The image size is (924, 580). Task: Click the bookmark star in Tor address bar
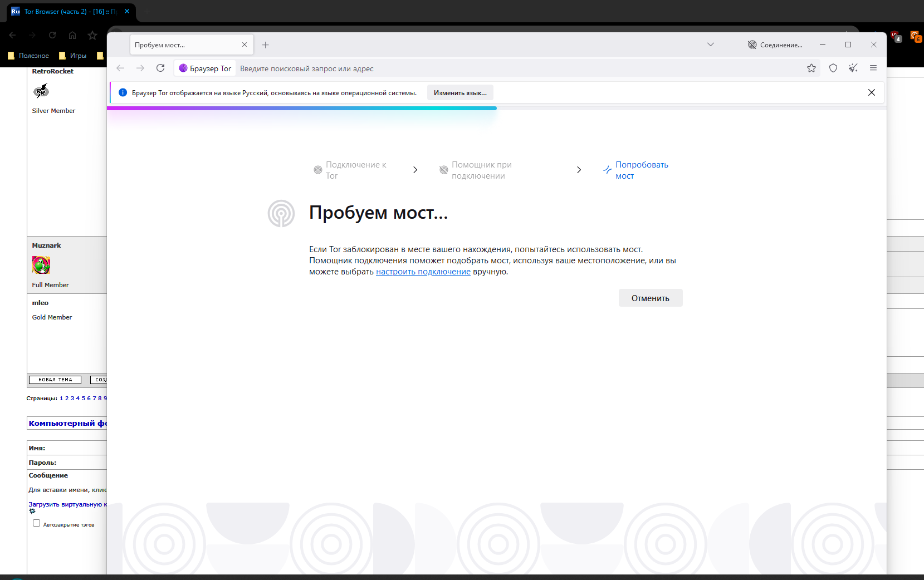click(x=811, y=68)
